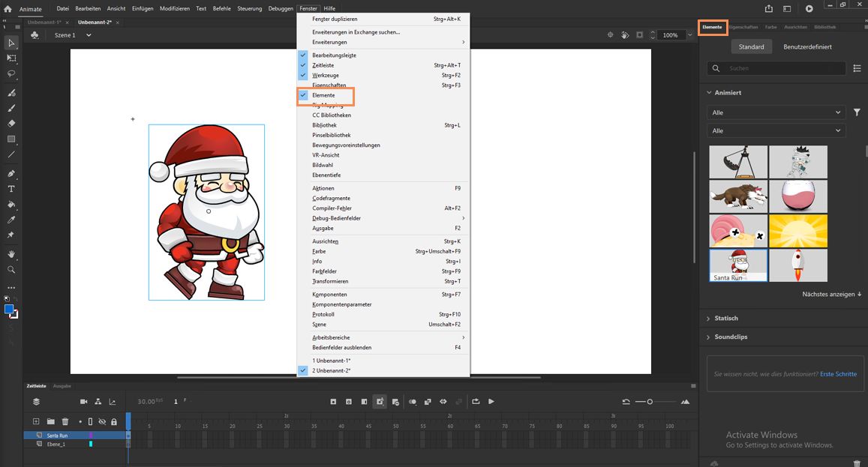Toggle hide all layers eye icon
Viewport: 868px width, 467px height.
pyautogui.click(x=102, y=421)
